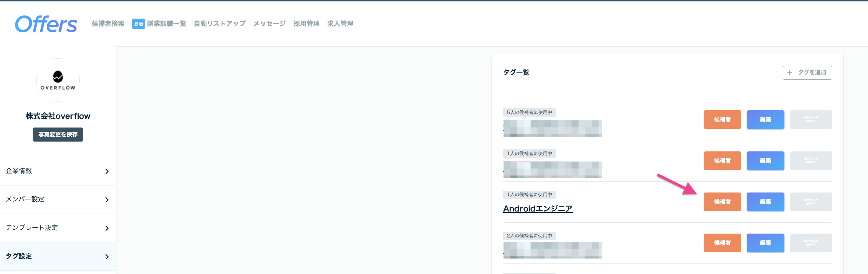Expand タグ設定 chevron arrow
Image resolution: width=868 pixels, height=274 pixels.
(107, 257)
